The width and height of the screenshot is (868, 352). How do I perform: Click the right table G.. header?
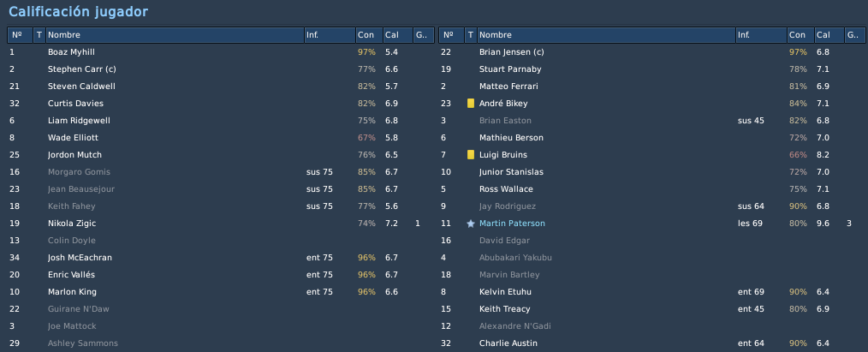pyautogui.click(x=854, y=35)
